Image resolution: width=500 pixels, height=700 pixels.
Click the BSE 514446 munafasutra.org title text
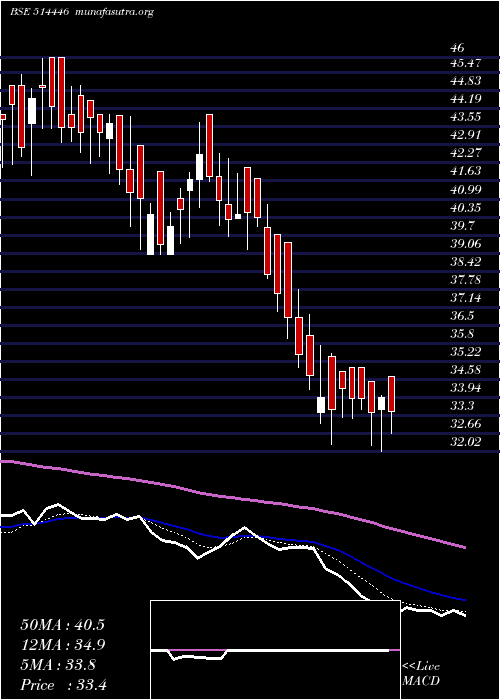pyautogui.click(x=82, y=12)
